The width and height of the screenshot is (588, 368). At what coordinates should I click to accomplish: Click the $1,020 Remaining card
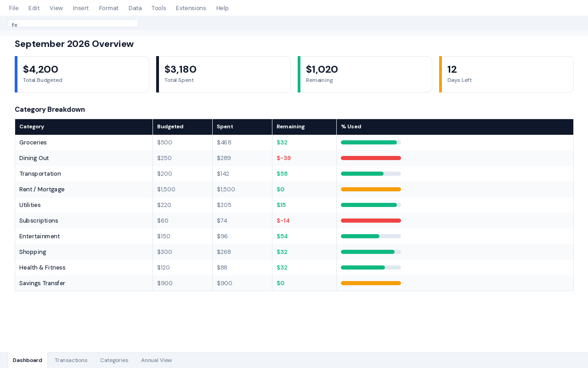[x=365, y=74]
